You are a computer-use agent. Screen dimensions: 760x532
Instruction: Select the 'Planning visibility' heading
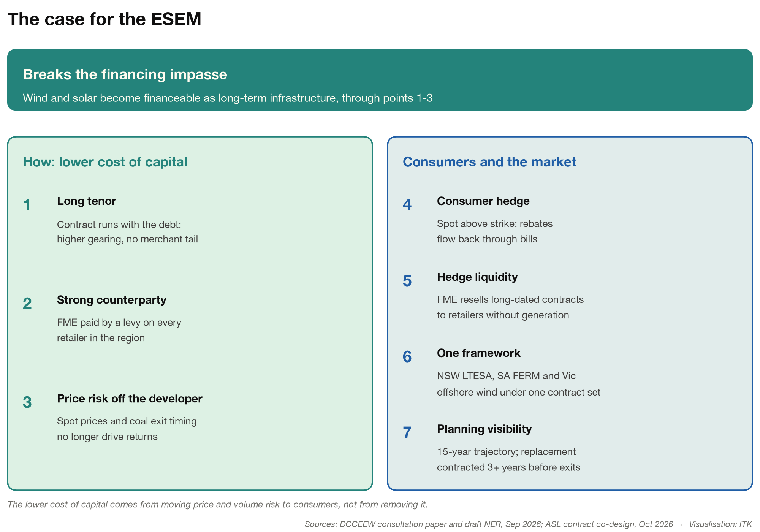pos(484,429)
